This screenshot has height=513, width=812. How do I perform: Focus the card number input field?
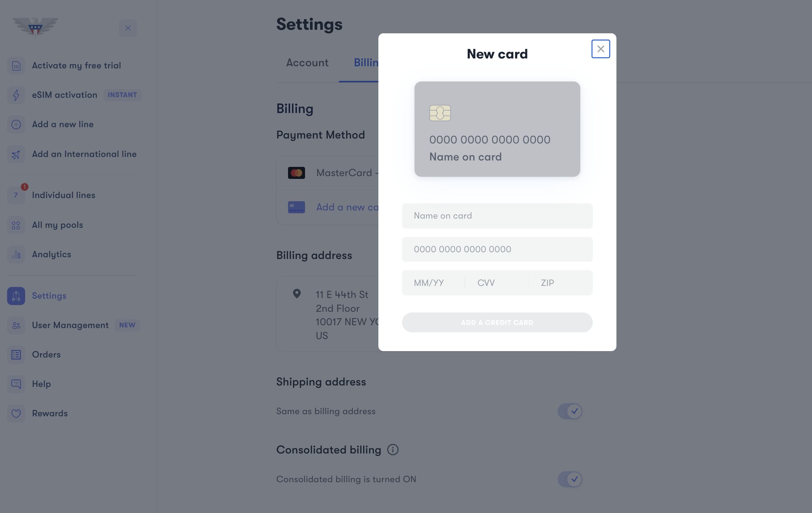[497, 249]
